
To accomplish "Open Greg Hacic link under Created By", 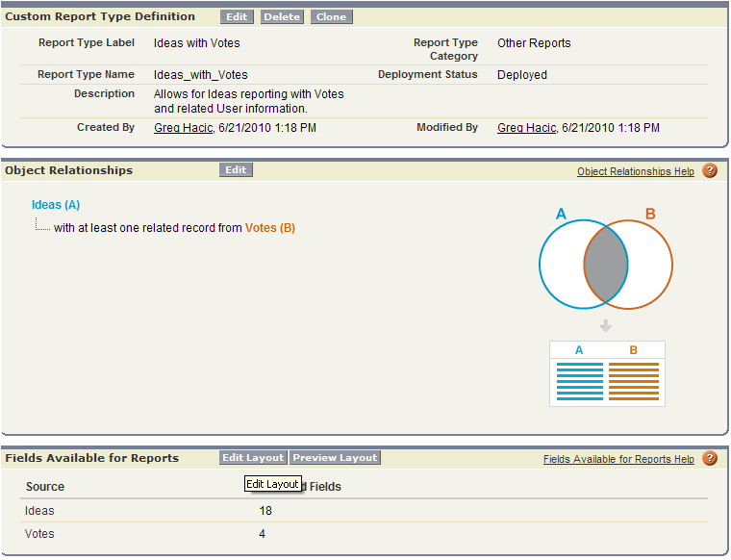I will [185, 128].
